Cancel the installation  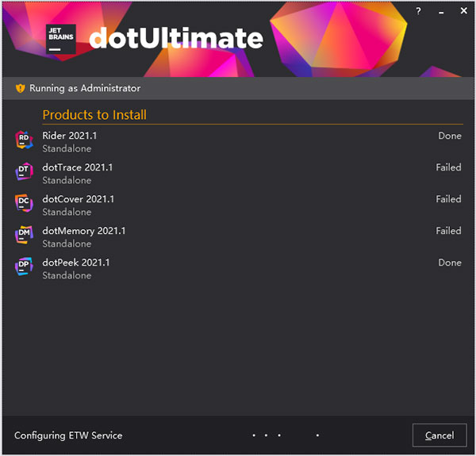[440, 435]
